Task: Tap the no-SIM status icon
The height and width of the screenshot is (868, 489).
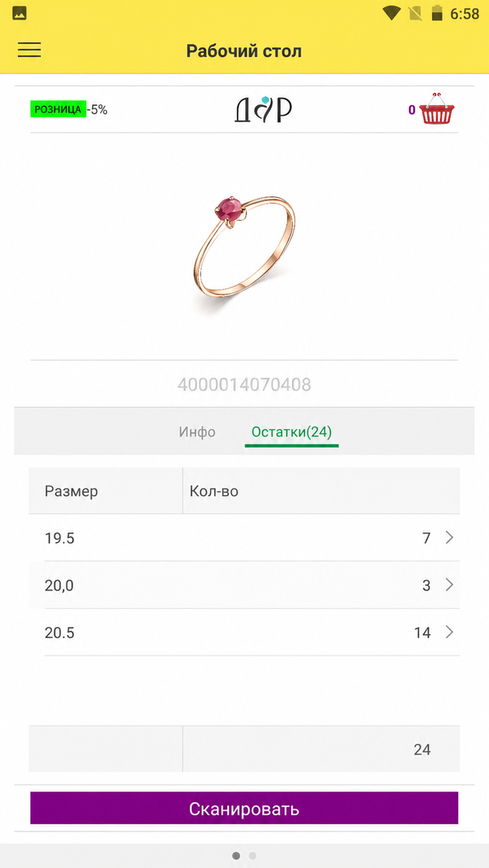Action: click(415, 13)
